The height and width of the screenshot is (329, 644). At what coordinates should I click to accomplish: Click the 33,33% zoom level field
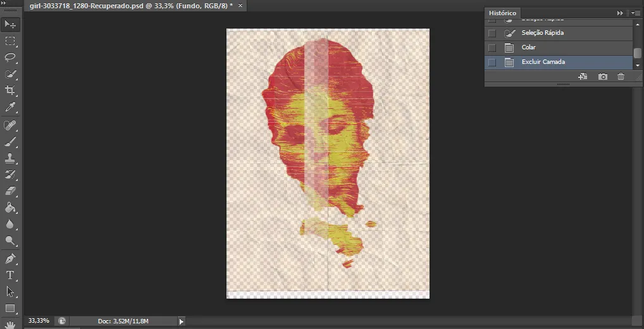tap(39, 320)
